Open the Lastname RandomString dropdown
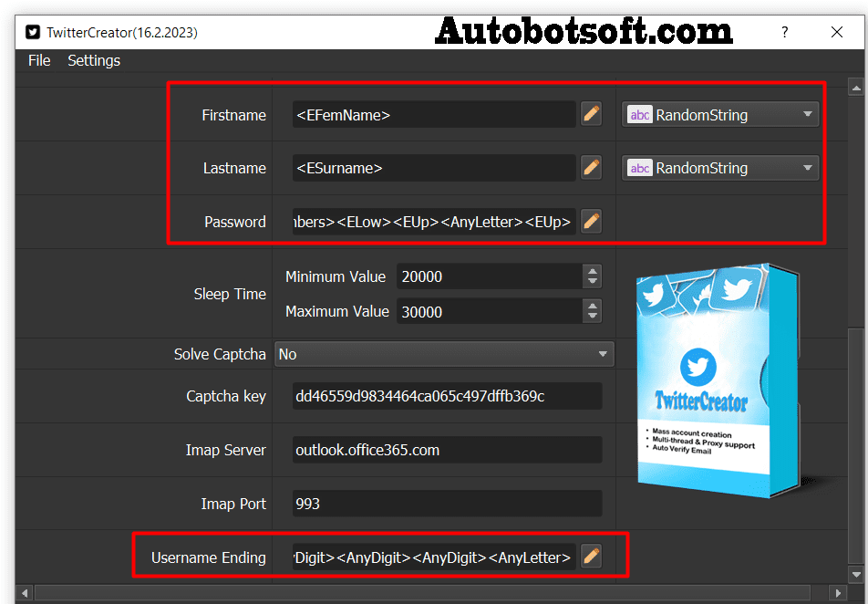The width and height of the screenshot is (868, 604). coord(720,168)
